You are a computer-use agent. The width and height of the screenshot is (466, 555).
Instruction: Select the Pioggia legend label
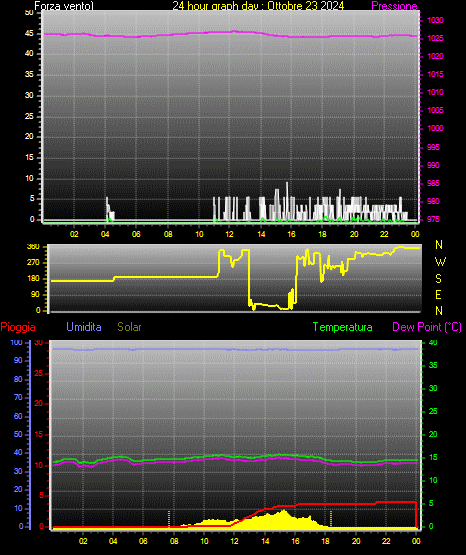[x=18, y=327]
